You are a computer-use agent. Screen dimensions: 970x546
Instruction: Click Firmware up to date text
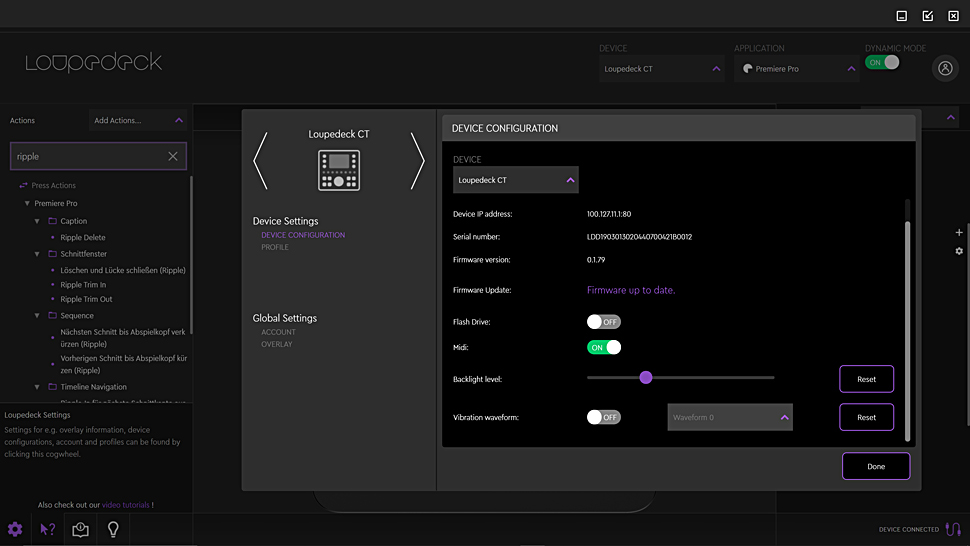[631, 290]
